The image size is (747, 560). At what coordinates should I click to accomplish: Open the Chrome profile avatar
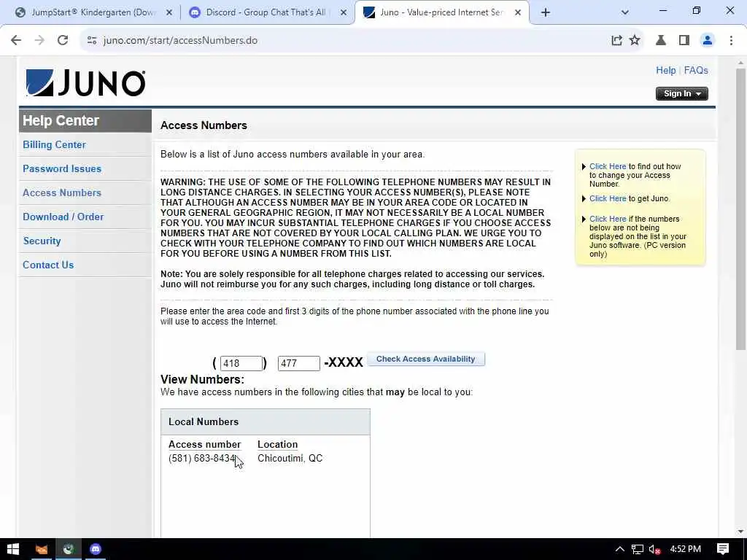tap(708, 41)
